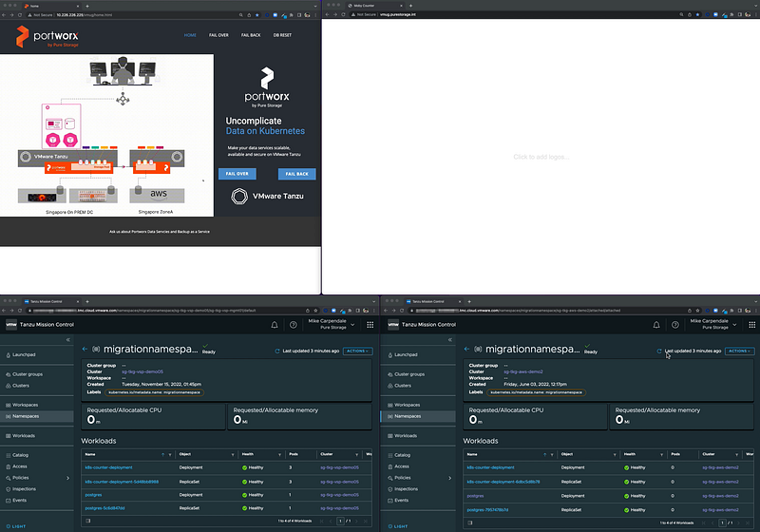Image resolution: width=760 pixels, height=532 pixels.
Task: Click the 'Click to add logos' canvas
Action: (541, 157)
